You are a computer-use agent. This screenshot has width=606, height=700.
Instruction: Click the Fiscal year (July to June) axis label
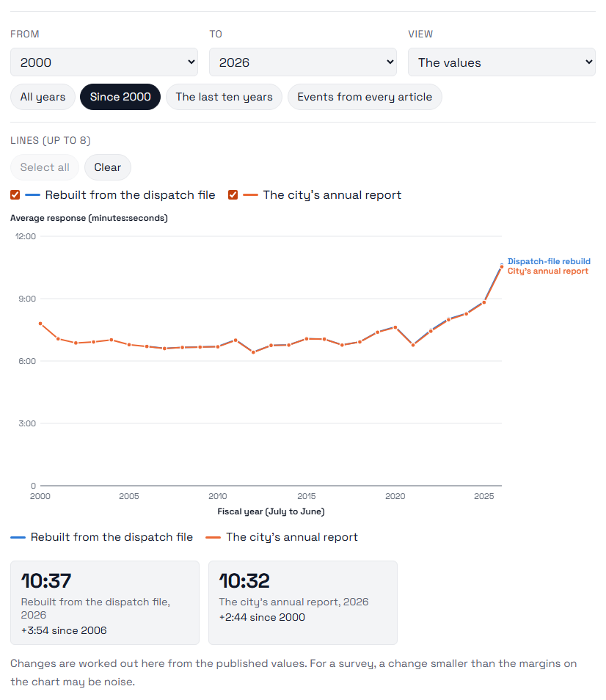point(271,511)
